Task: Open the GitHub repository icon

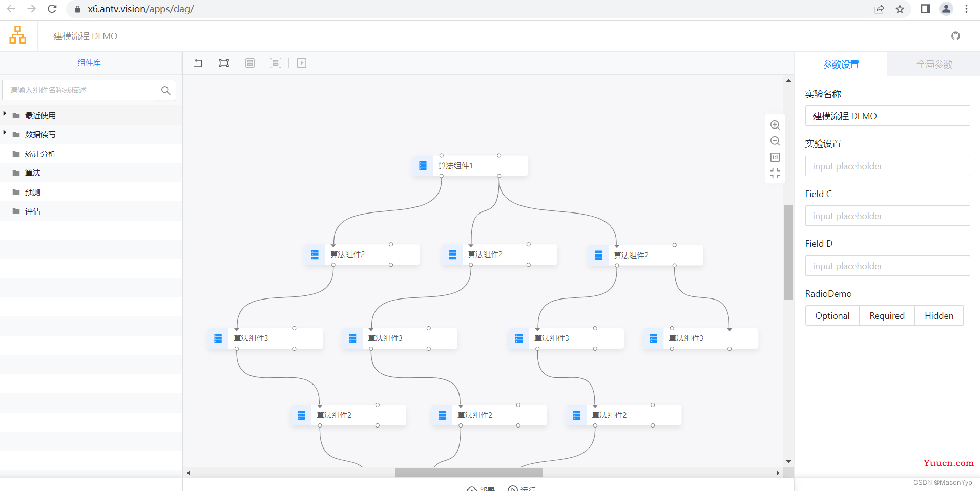Action: pos(956,36)
